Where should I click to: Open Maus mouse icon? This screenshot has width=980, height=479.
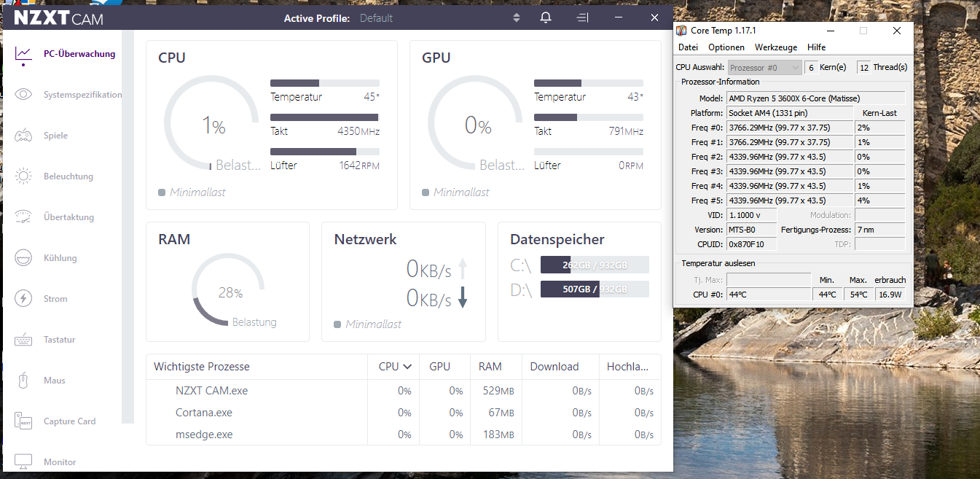click(x=23, y=381)
